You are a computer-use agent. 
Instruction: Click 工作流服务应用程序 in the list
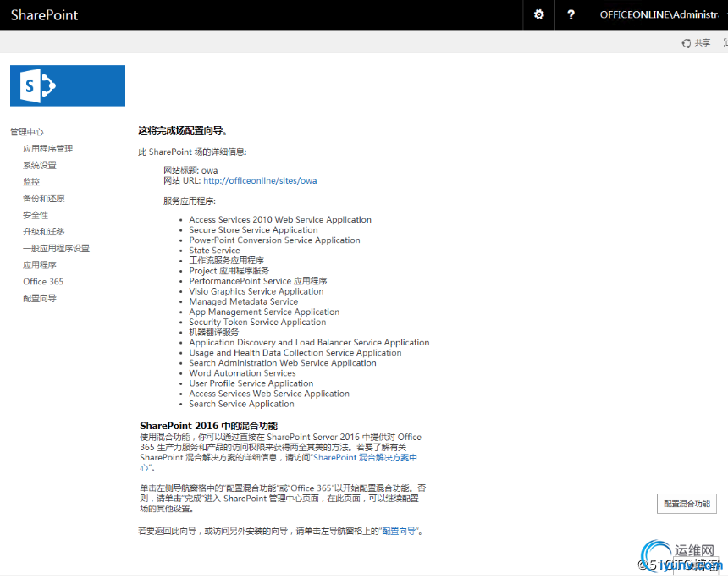click(x=227, y=261)
